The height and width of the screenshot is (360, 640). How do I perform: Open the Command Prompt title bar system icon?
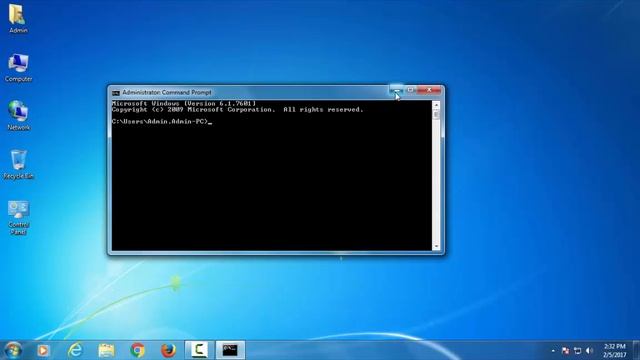[116, 93]
